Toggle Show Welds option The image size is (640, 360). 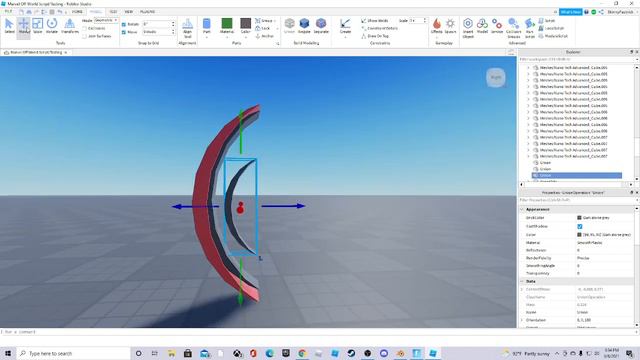(x=375, y=20)
